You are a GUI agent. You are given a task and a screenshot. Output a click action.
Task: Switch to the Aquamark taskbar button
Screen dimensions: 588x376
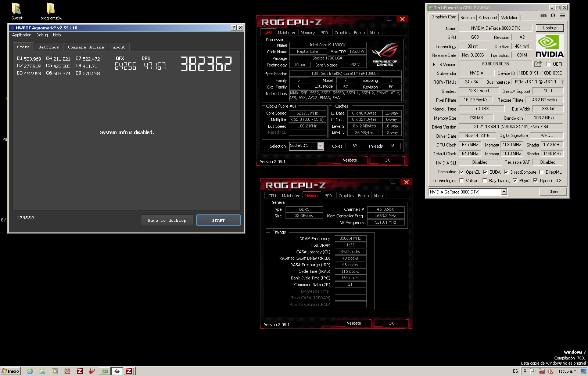pos(117,371)
